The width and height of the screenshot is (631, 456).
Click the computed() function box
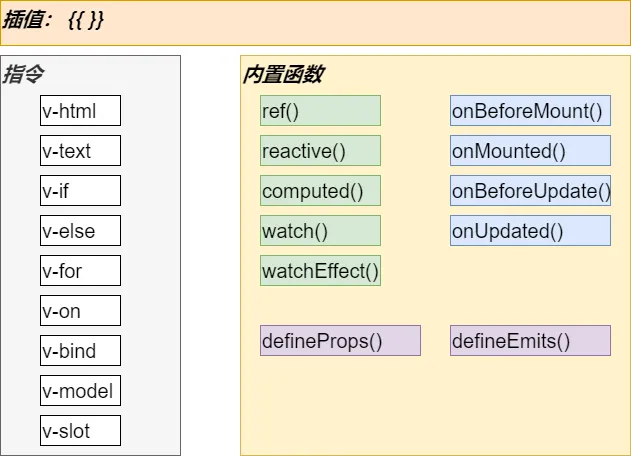(x=320, y=190)
